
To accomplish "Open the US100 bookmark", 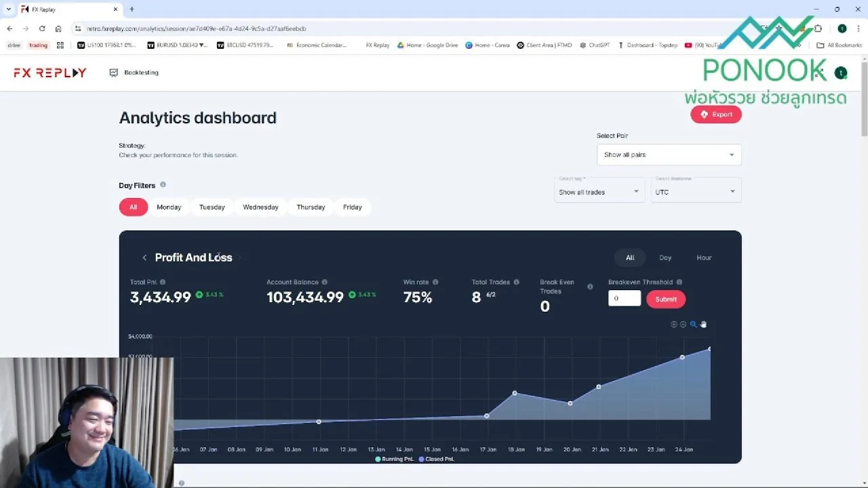I will 107,45.
